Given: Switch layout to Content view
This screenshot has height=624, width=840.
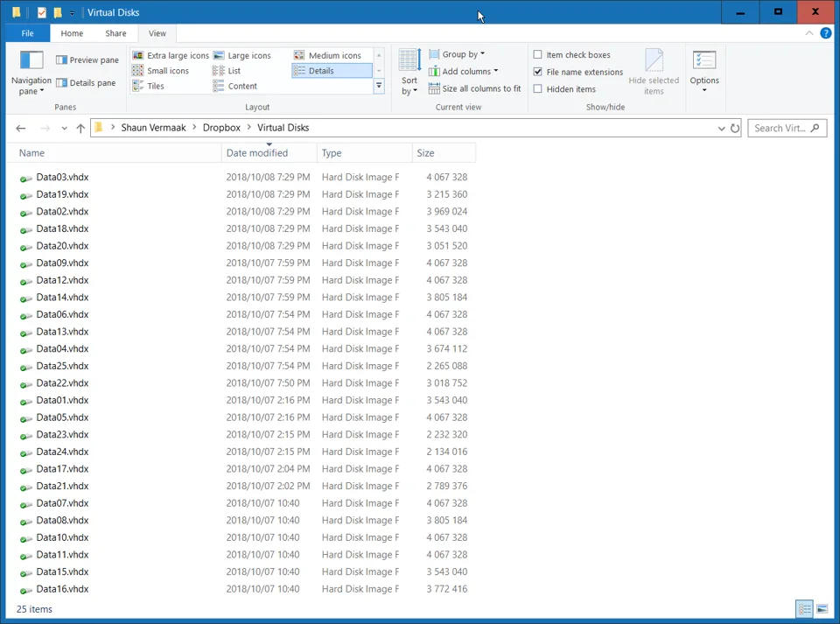Looking at the screenshot, I should coord(234,86).
